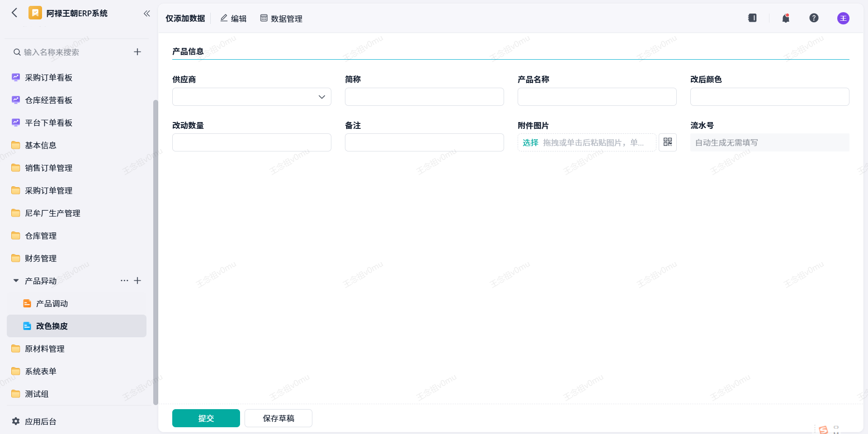Click the 改后颜色 input field

770,97
